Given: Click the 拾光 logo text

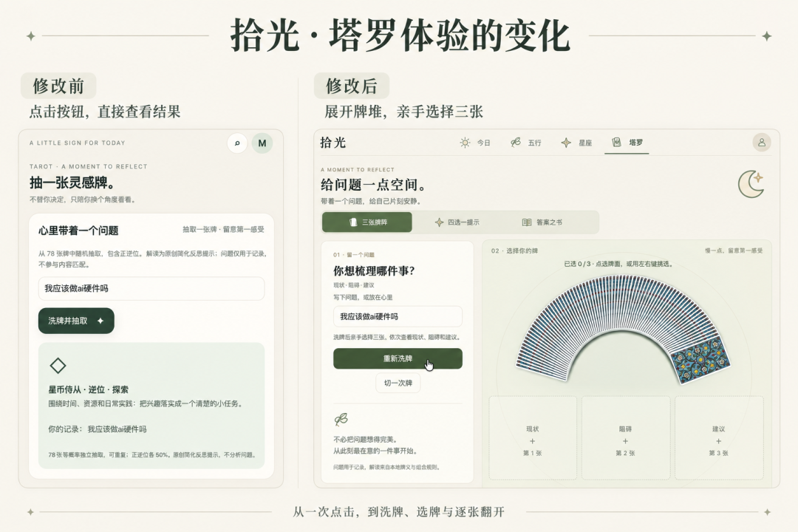Looking at the screenshot, I should click(332, 143).
